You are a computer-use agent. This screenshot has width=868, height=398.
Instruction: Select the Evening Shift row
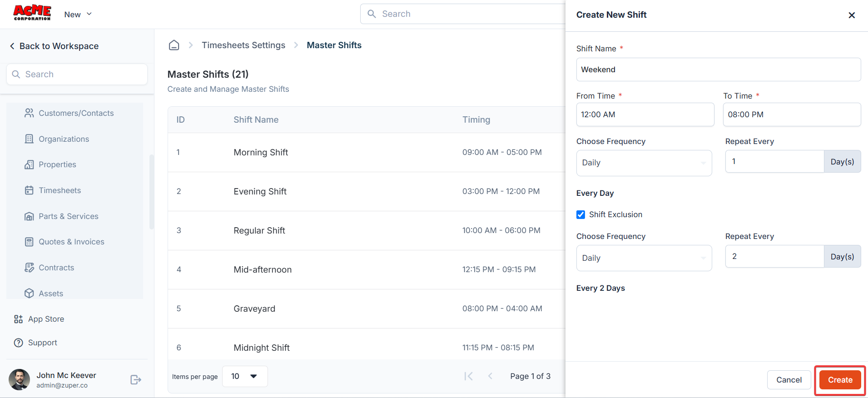(x=367, y=191)
